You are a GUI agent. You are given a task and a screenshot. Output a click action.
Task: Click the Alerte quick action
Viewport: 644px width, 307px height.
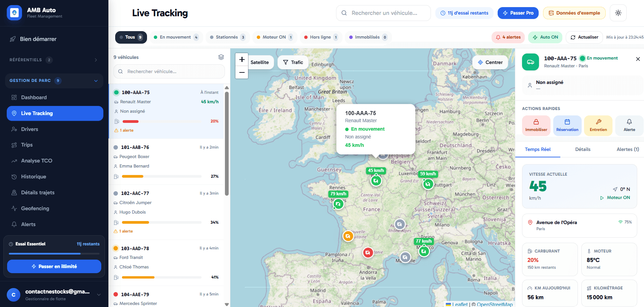[629, 126]
